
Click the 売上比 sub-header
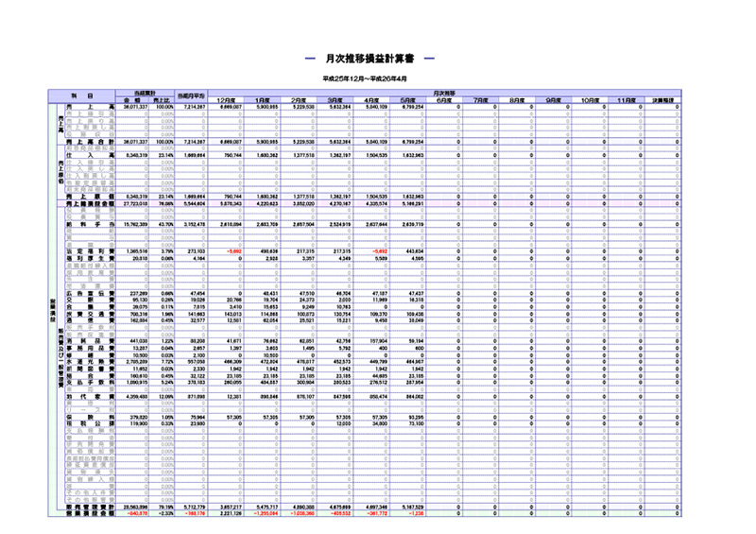(x=161, y=100)
